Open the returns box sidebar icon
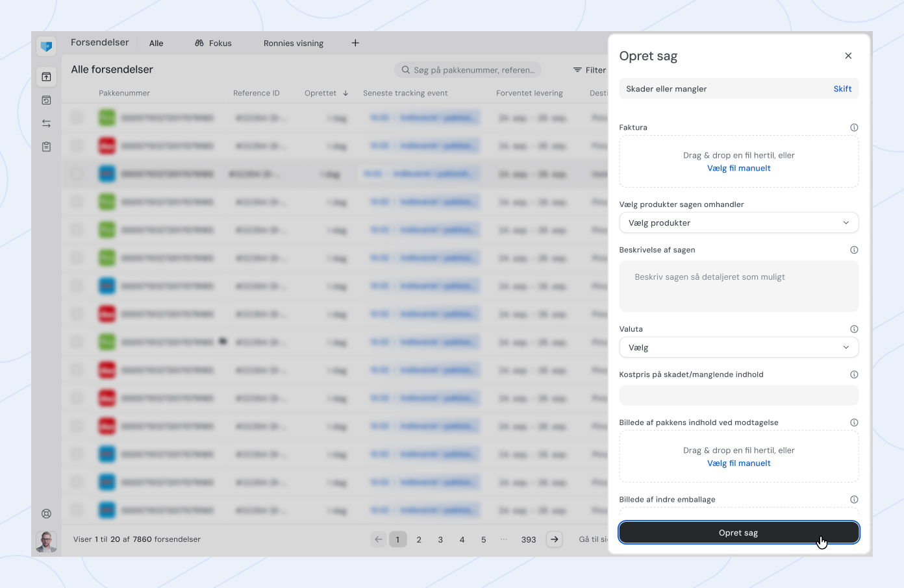The width and height of the screenshot is (904, 588). pyautogui.click(x=46, y=101)
